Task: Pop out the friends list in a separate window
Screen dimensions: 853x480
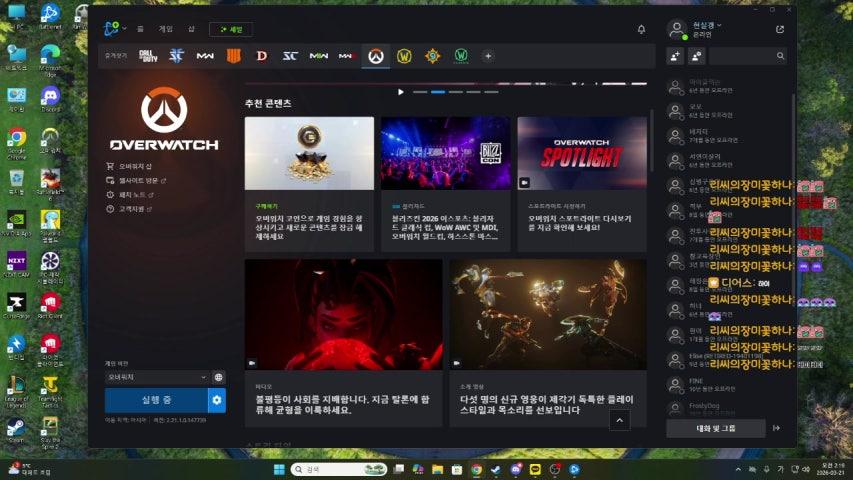Action: tap(780, 29)
